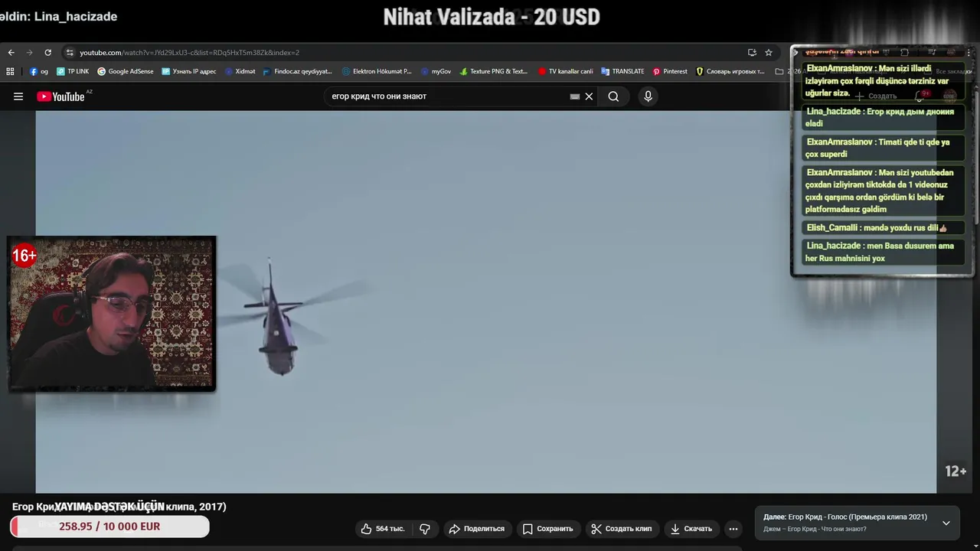Open the Словарь игровых bookmark
Viewport: 980px width, 551px height.
(x=730, y=71)
